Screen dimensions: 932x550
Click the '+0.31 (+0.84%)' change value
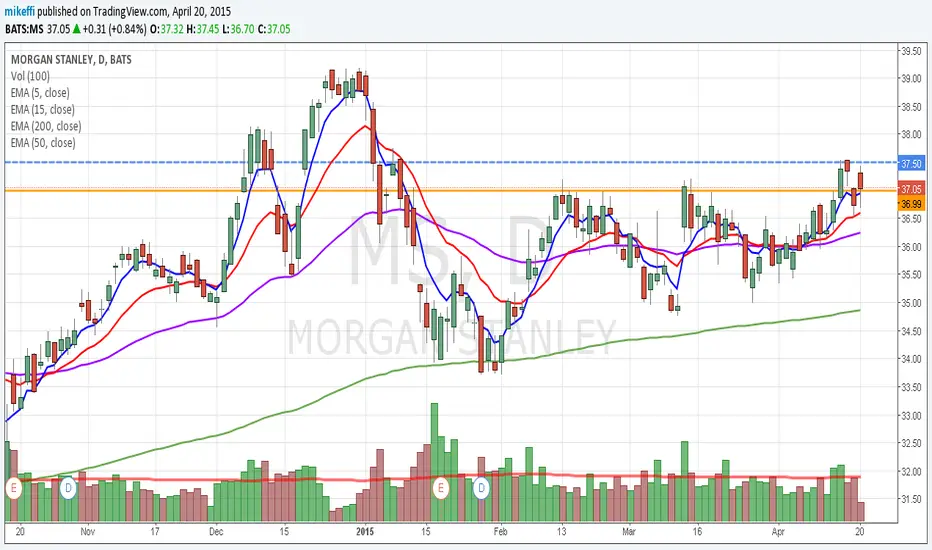(x=115, y=29)
